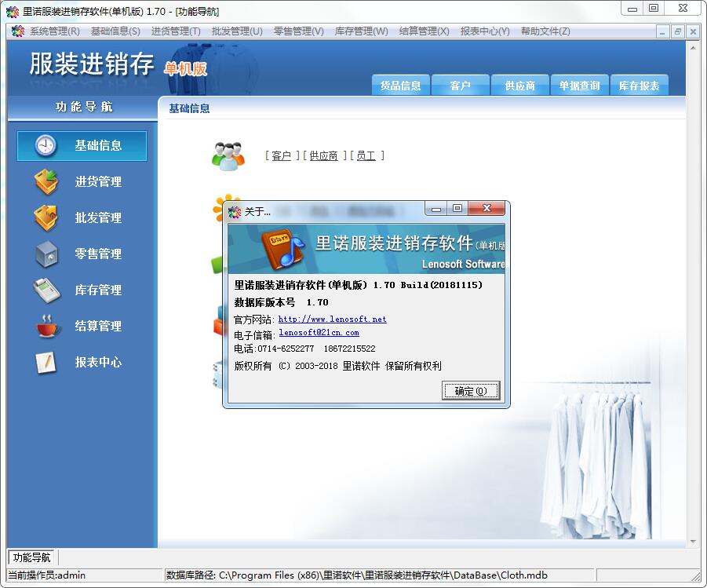Open the 客户 link in 基础信息 panel

coord(282,155)
